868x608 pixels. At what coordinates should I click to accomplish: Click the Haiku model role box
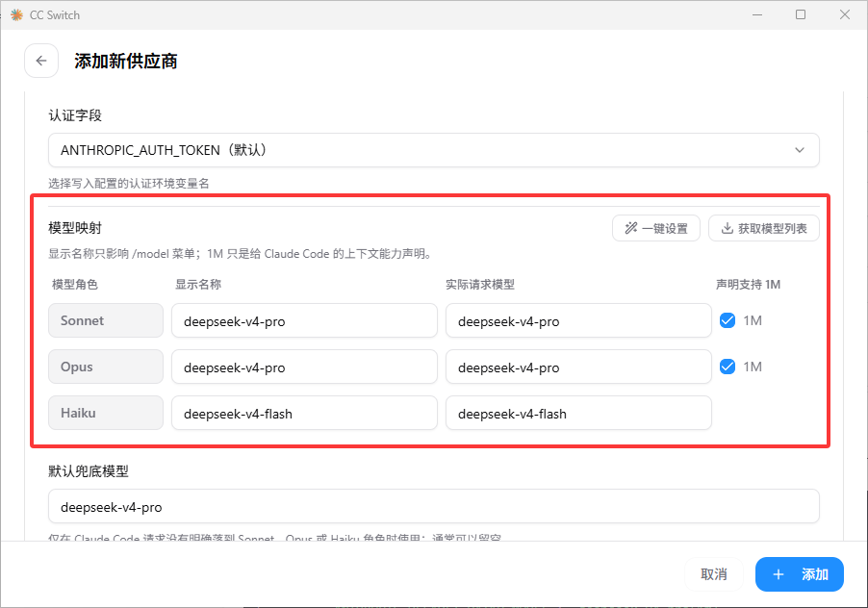pyautogui.click(x=106, y=413)
